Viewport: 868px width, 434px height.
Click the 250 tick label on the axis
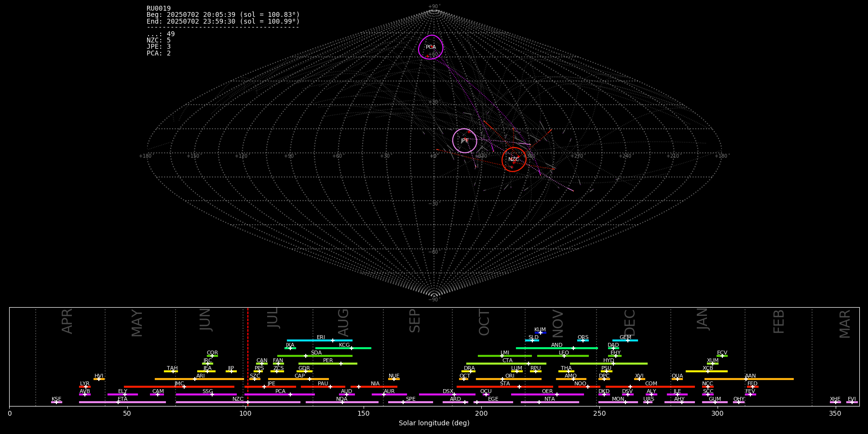coord(599,414)
